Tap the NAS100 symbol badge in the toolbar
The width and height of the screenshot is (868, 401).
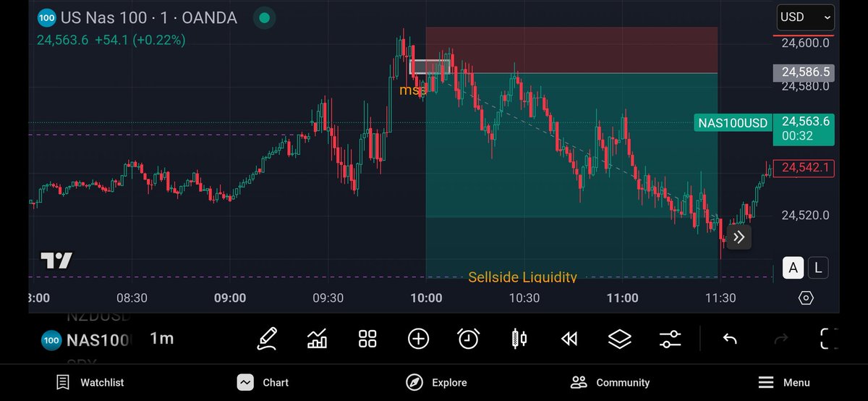pyautogui.click(x=51, y=339)
